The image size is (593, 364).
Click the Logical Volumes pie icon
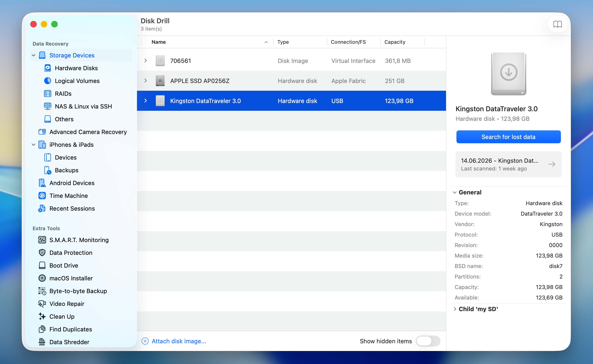(x=47, y=81)
